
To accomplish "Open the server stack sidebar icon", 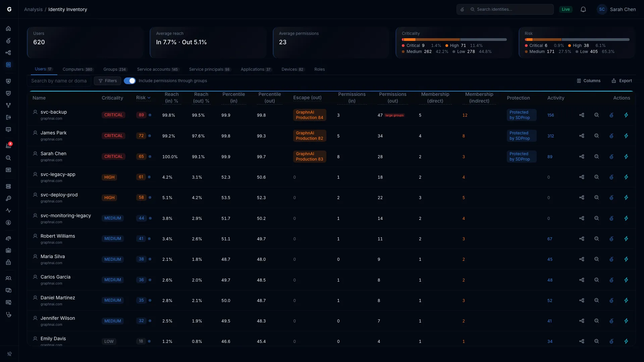I will 8,186.
